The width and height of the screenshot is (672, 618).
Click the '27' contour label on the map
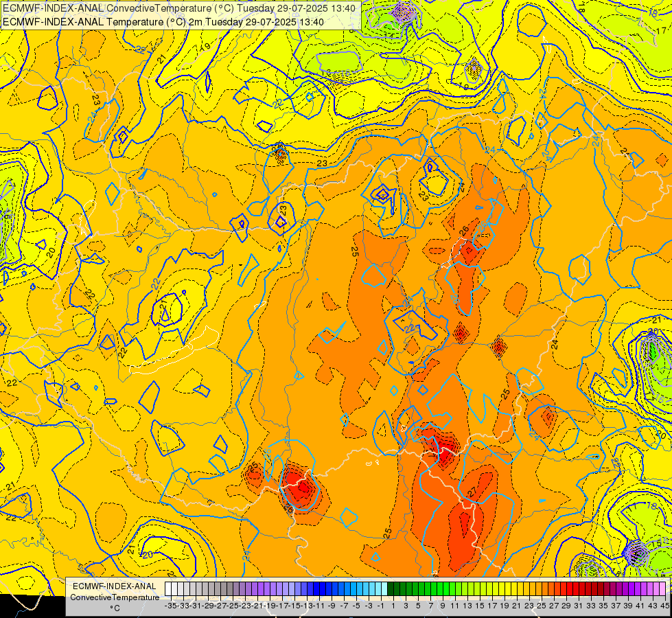click(472, 492)
